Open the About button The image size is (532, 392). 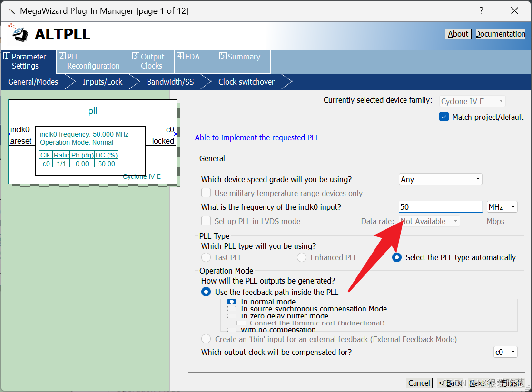(x=458, y=34)
